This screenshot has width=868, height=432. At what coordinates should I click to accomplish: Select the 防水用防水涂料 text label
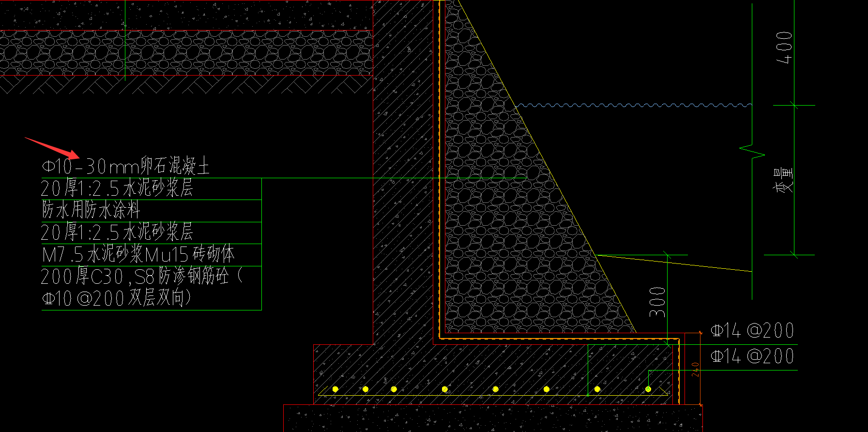(x=91, y=210)
